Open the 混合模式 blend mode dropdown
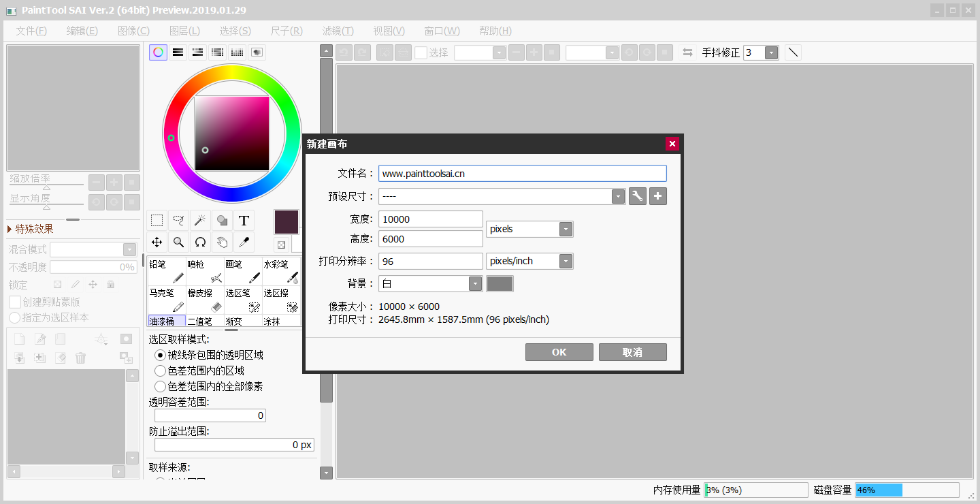This screenshot has width=980, height=504. (129, 250)
